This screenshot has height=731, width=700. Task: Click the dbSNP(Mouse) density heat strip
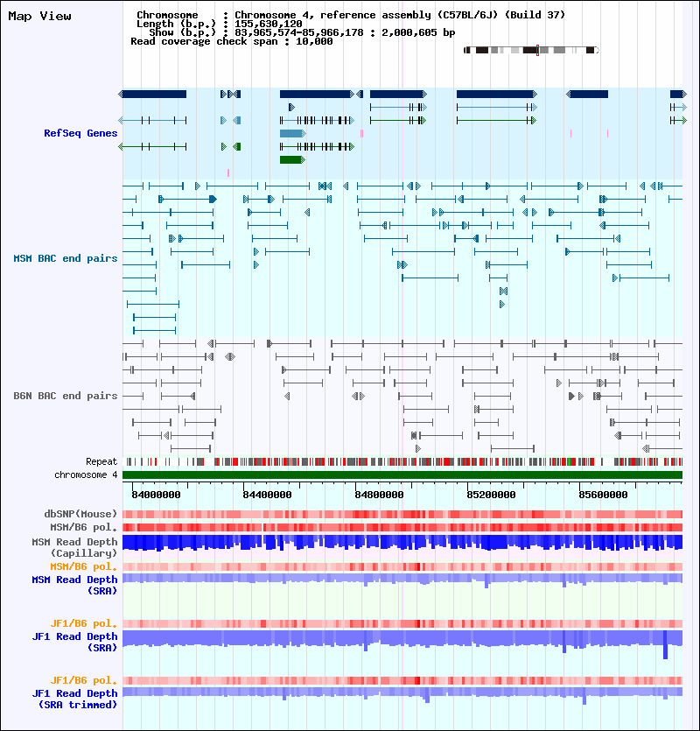pyautogui.click(x=402, y=514)
